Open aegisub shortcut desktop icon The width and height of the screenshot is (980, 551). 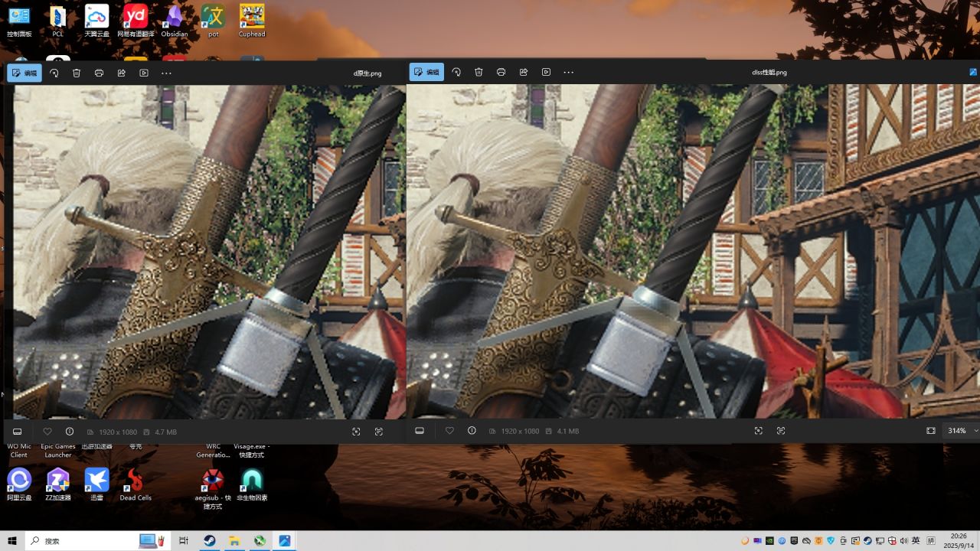(213, 490)
